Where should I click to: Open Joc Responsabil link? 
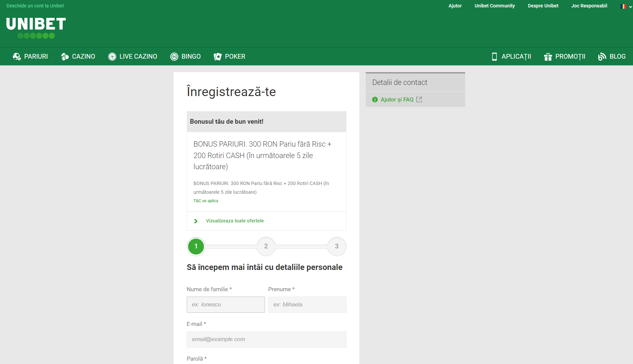589,6
